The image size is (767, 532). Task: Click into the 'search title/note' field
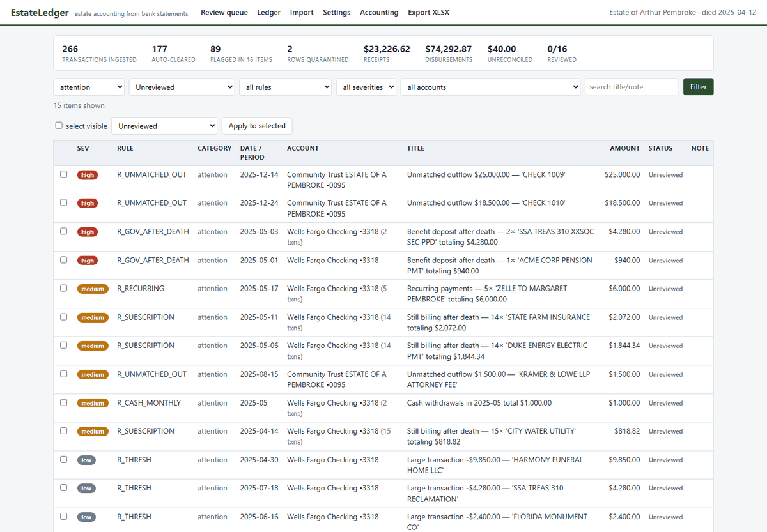(631, 87)
